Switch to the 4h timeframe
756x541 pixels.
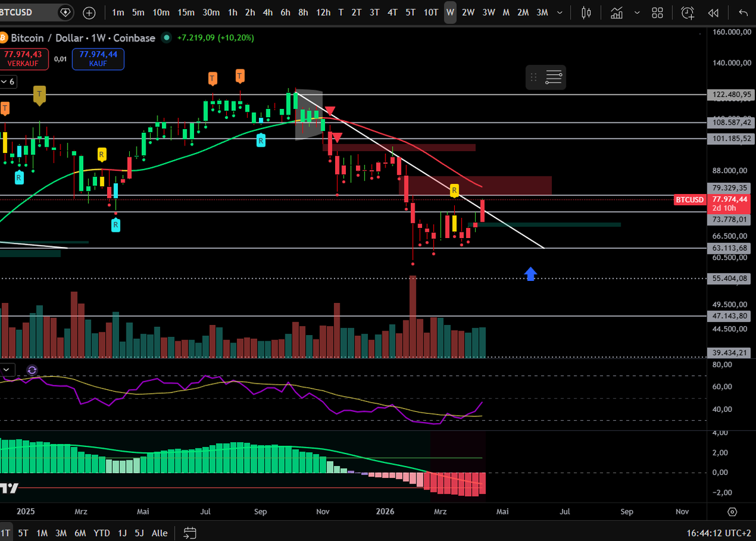tap(268, 13)
